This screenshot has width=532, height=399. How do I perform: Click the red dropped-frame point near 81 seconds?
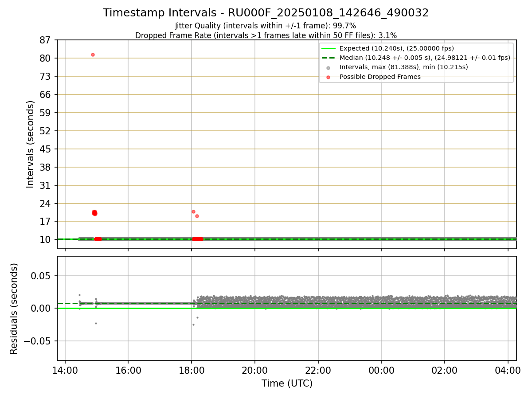click(93, 55)
